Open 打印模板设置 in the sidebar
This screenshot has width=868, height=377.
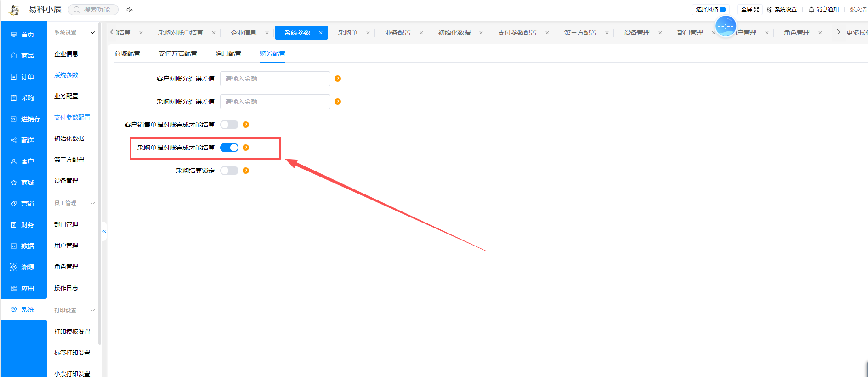[72, 331]
